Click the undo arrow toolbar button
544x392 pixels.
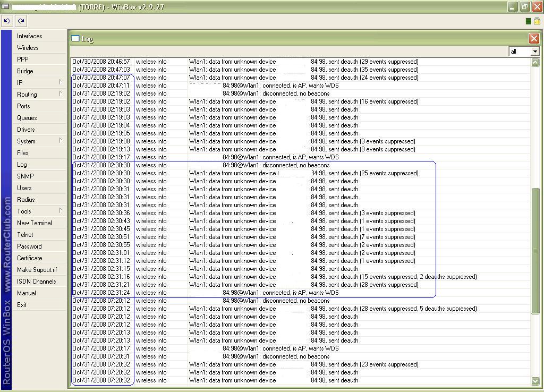point(7,21)
